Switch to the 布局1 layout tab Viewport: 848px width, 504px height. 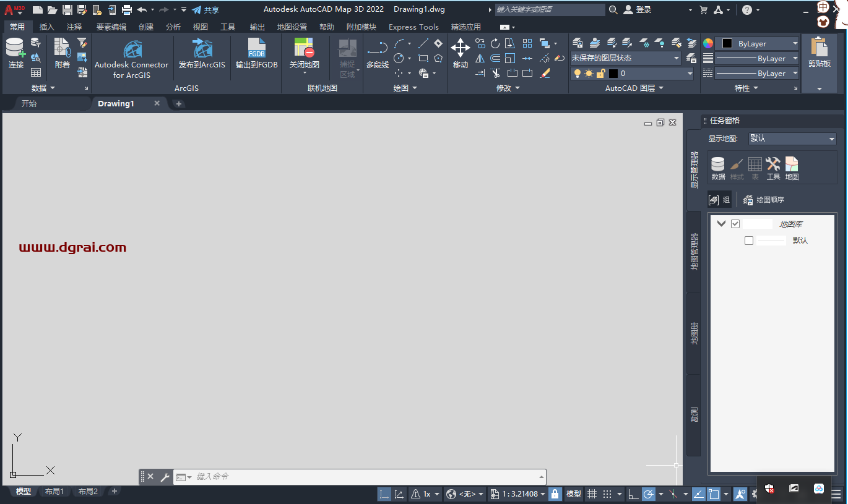54,492
